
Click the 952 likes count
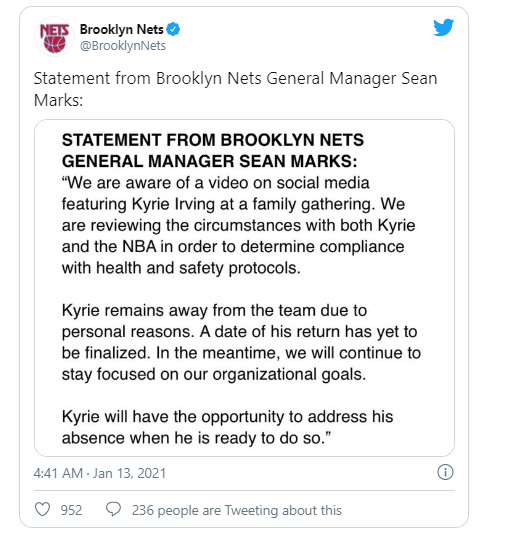point(71,510)
